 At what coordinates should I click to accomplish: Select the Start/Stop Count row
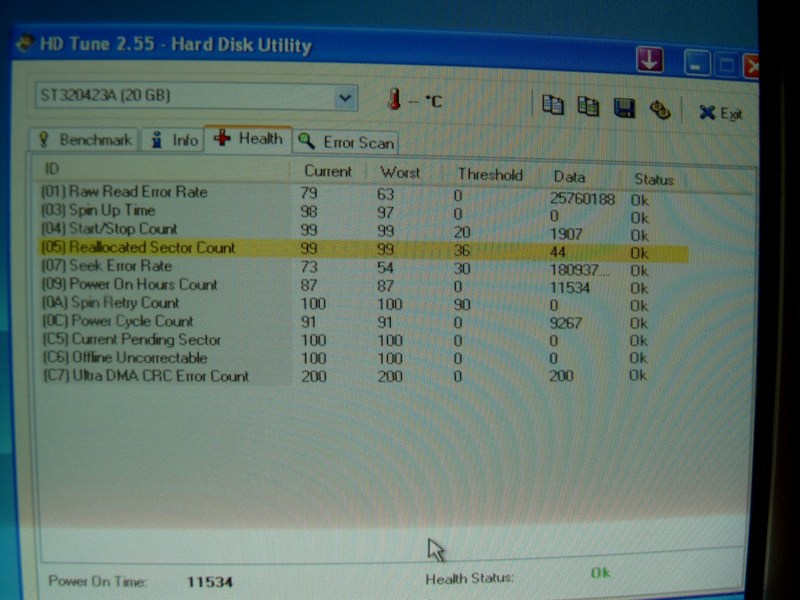[x=362, y=231]
